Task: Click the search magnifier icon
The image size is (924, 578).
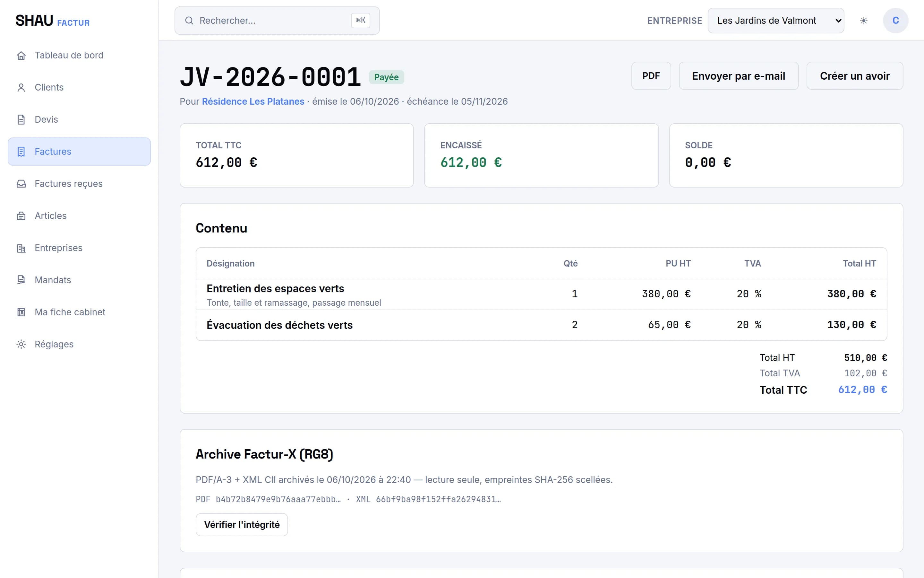Action: tap(189, 21)
